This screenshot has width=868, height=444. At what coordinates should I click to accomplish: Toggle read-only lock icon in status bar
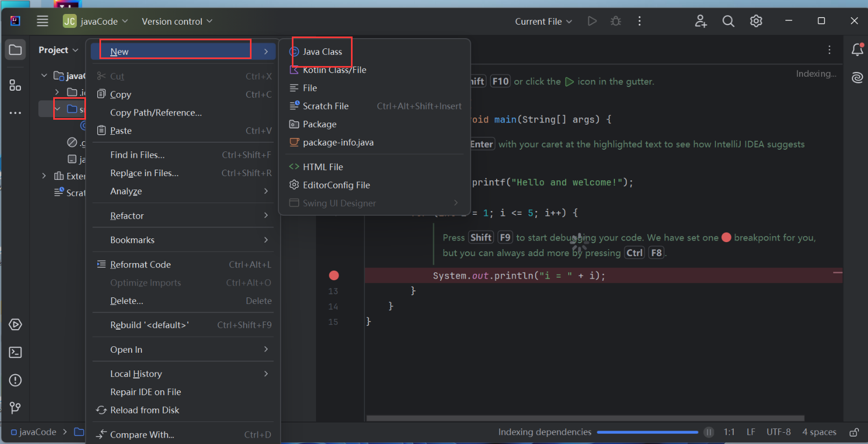pyautogui.click(x=853, y=432)
